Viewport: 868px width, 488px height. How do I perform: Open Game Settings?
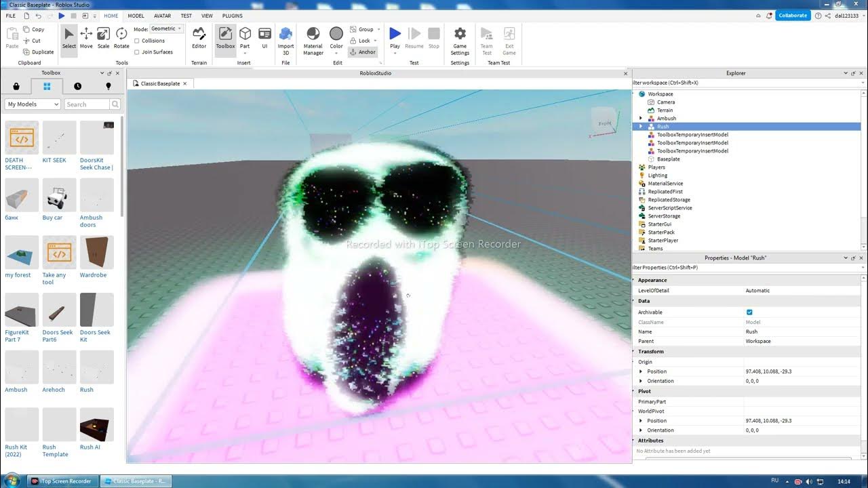click(460, 41)
